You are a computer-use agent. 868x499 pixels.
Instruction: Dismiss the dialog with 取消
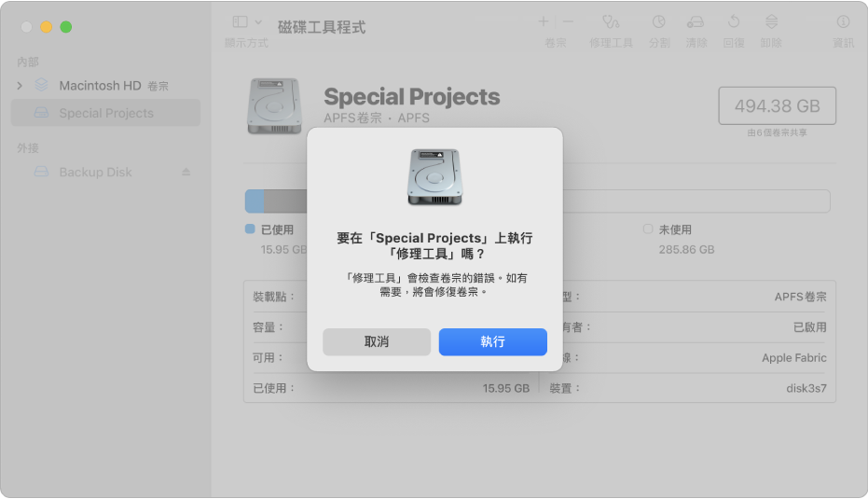(x=377, y=341)
